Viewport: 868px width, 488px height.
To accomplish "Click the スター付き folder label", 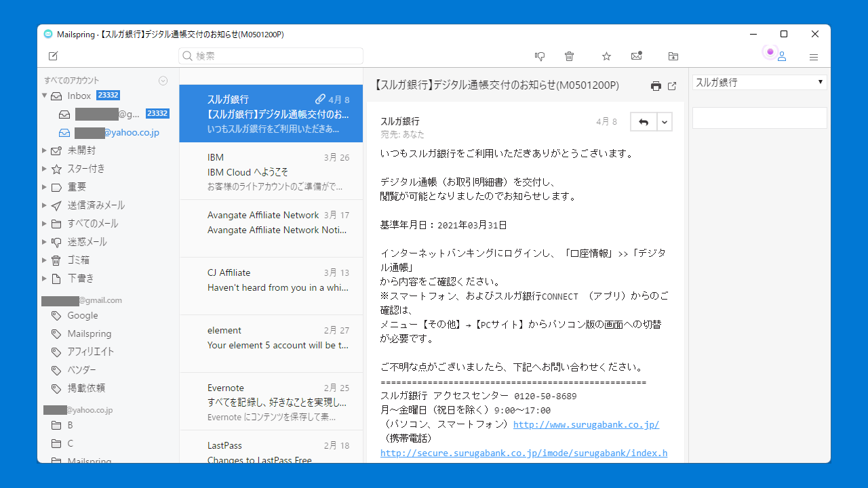I will pos(86,169).
